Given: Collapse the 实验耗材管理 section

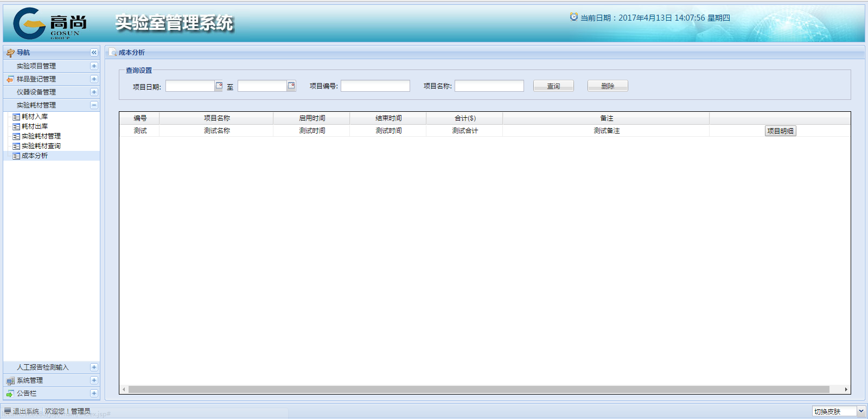Looking at the screenshot, I should (x=94, y=105).
